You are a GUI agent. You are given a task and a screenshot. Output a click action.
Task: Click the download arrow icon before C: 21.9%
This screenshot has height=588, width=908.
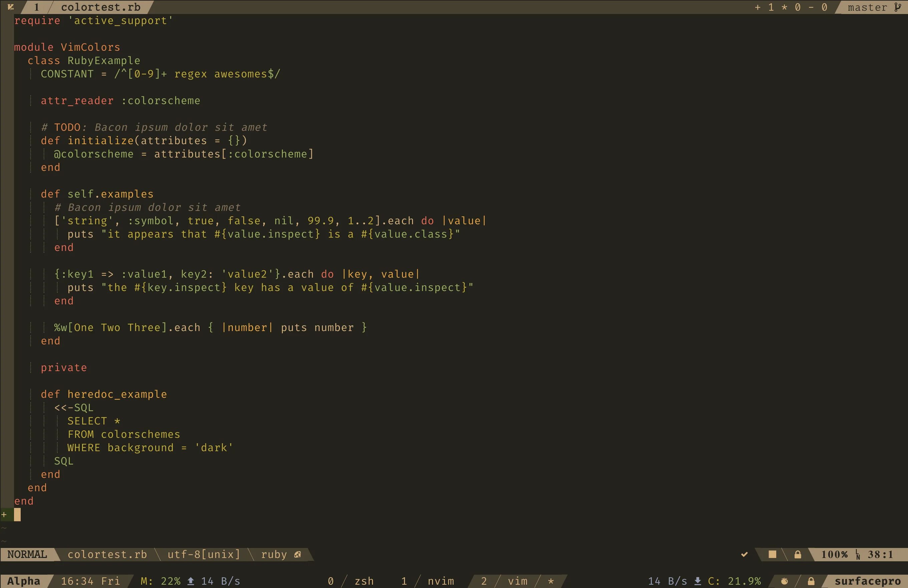click(698, 581)
